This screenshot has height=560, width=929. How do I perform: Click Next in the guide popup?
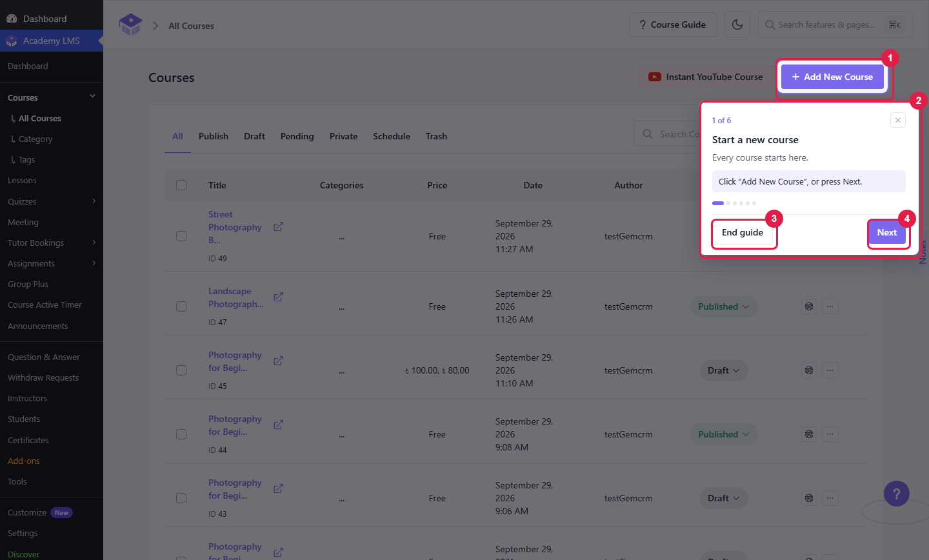(x=887, y=232)
